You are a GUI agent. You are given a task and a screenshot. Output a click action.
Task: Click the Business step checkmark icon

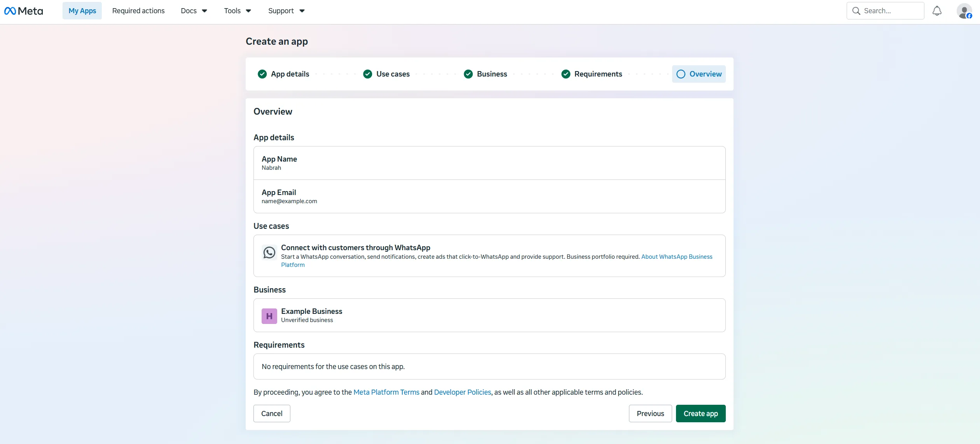468,74
